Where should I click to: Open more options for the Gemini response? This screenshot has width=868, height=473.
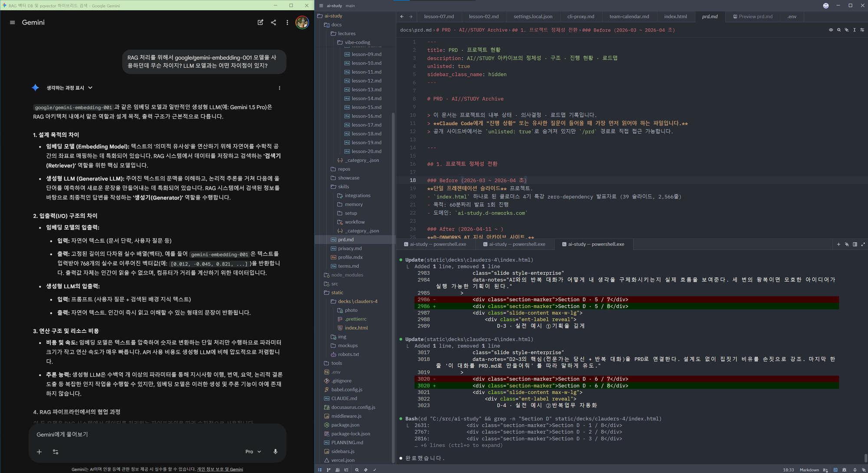tap(279, 88)
